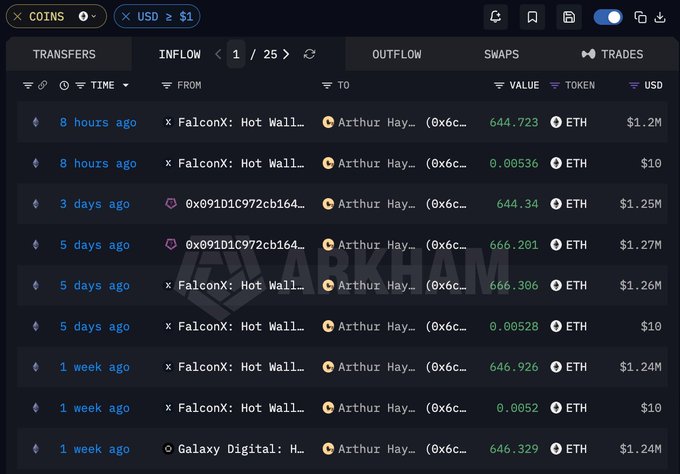
Task: Click the FalconX logo in 646.926 row
Action: (168, 367)
